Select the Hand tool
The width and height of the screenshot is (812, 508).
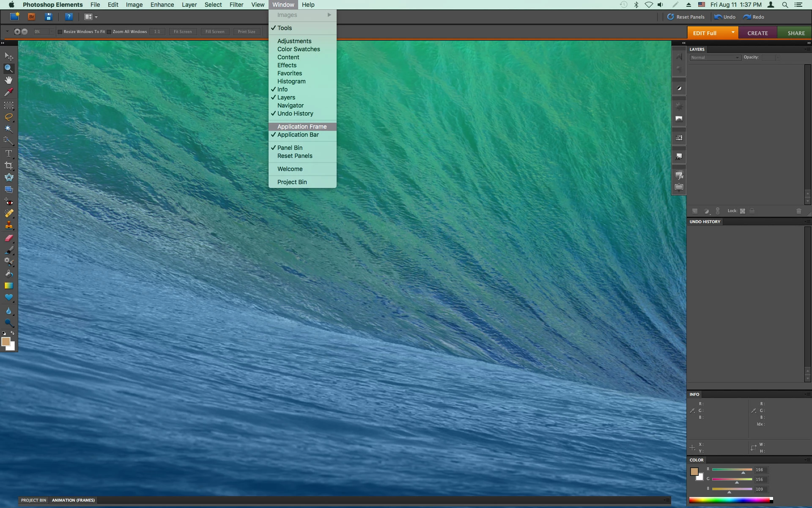[x=8, y=80]
